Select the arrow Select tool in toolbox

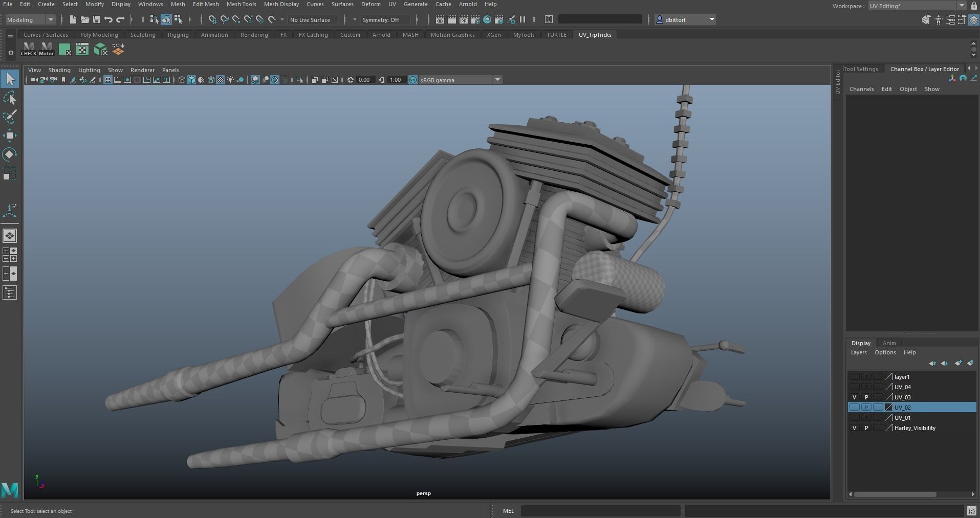coord(10,79)
